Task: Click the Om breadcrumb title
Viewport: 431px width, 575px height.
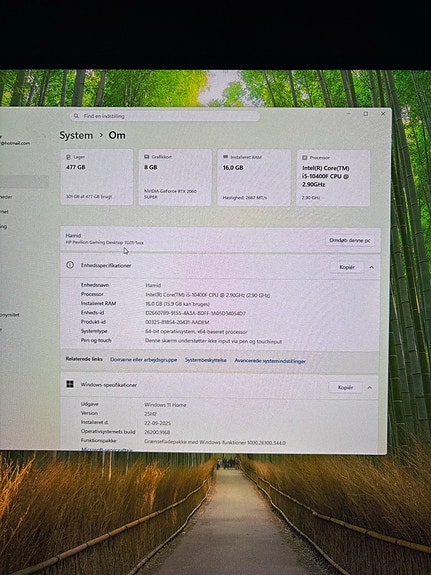Action: point(117,135)
